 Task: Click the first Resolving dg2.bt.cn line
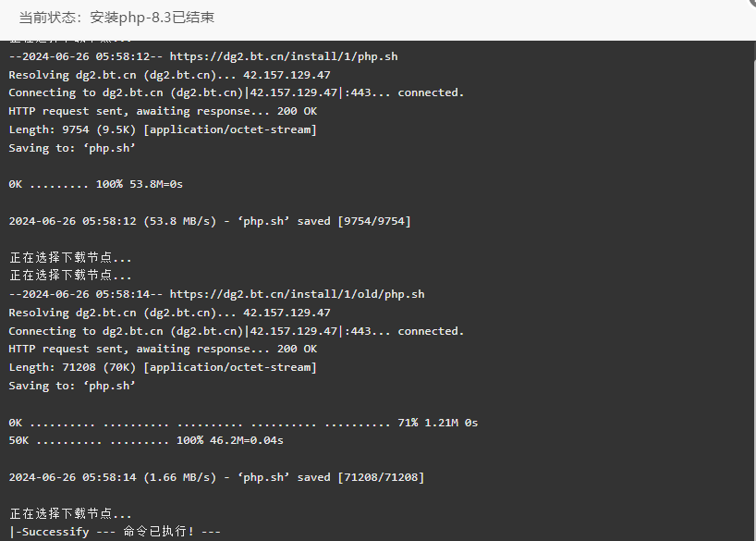pos(169,75)
